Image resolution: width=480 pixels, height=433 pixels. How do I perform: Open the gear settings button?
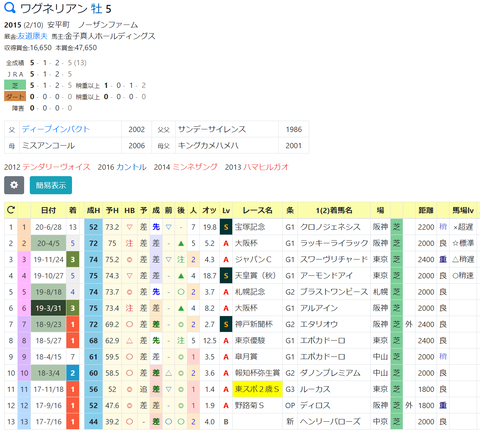(x=14, y=185)
